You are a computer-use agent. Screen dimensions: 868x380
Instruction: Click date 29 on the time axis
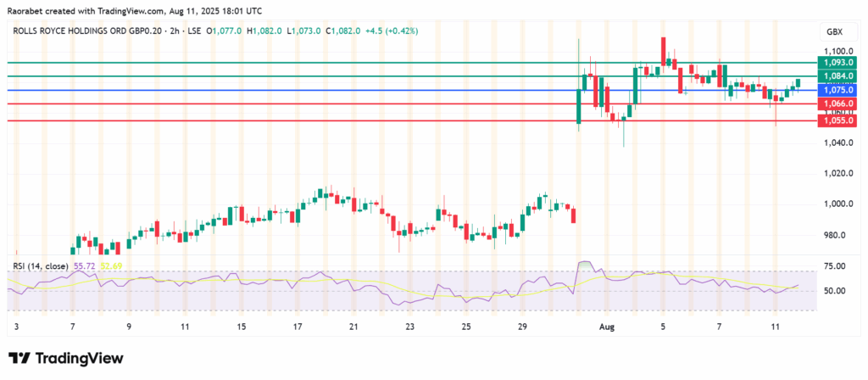click(522, 326)
